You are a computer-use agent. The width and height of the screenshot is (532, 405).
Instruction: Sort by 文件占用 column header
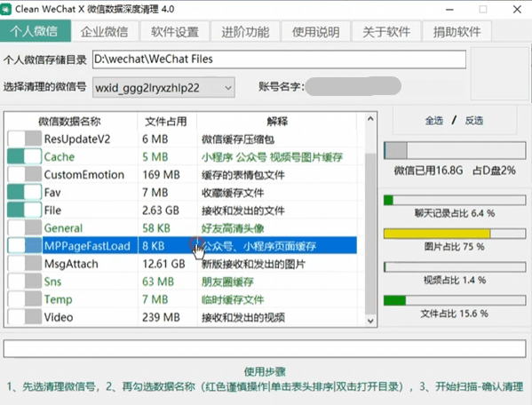[x=167, y=121]
